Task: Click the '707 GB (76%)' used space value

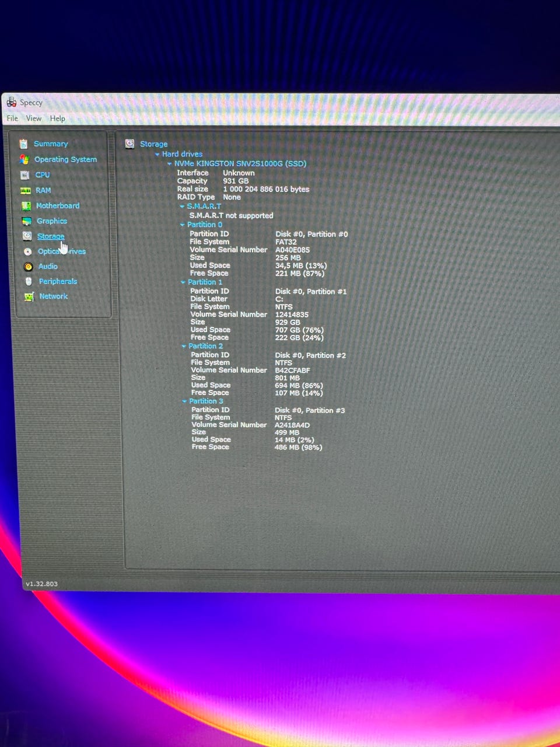Action: [x=299, y=330]
